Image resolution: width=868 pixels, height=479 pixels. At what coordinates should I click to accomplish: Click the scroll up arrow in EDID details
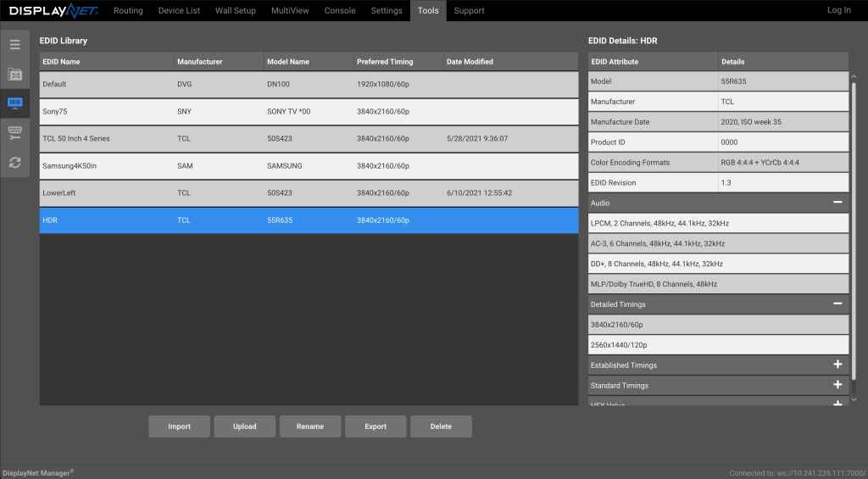854,76
